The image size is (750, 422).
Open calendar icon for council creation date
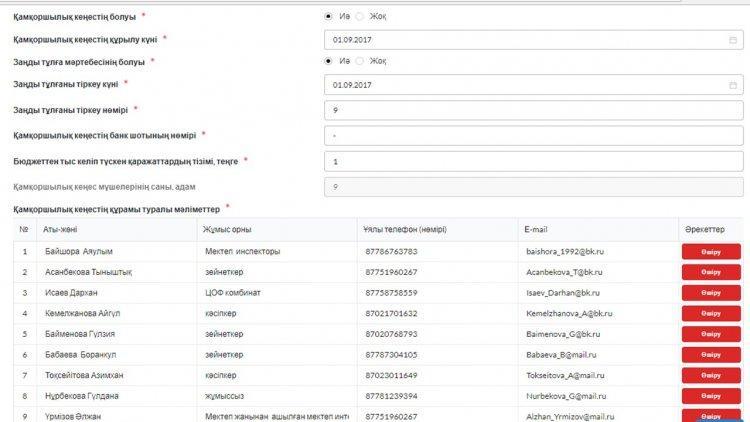(732, 40)
